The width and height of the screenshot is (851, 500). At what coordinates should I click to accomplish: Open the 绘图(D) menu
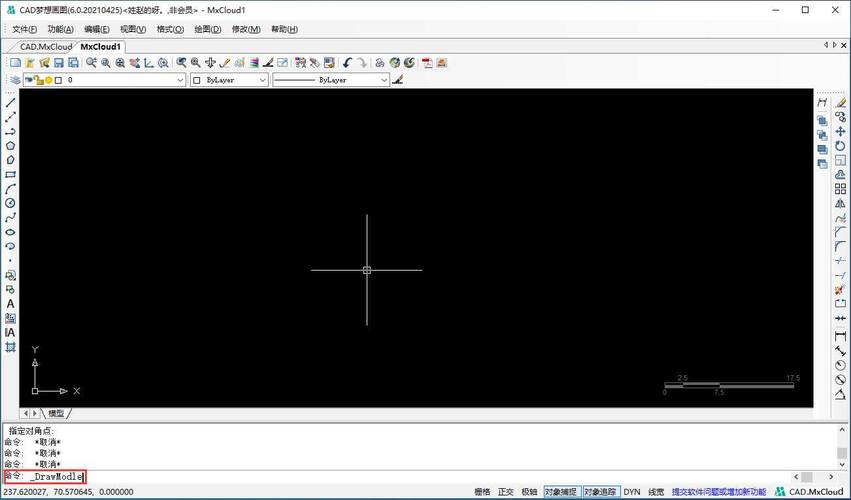pos(208,29)
